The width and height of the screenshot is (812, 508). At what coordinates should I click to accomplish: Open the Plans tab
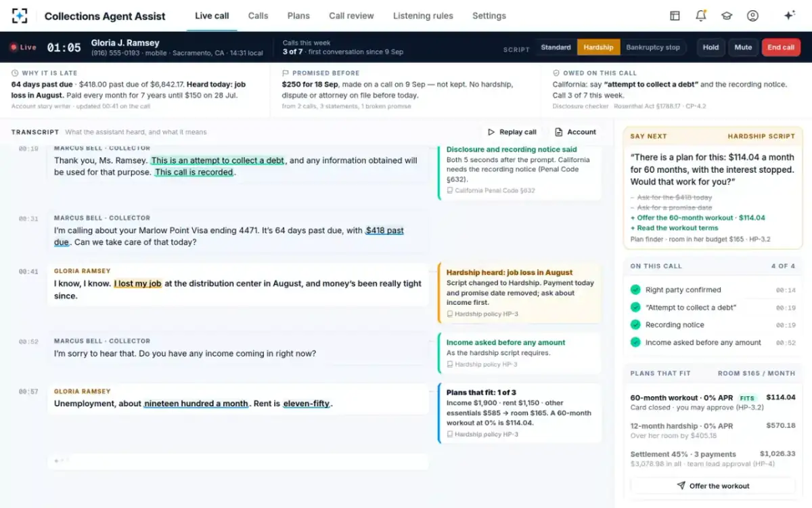(298, 16)
